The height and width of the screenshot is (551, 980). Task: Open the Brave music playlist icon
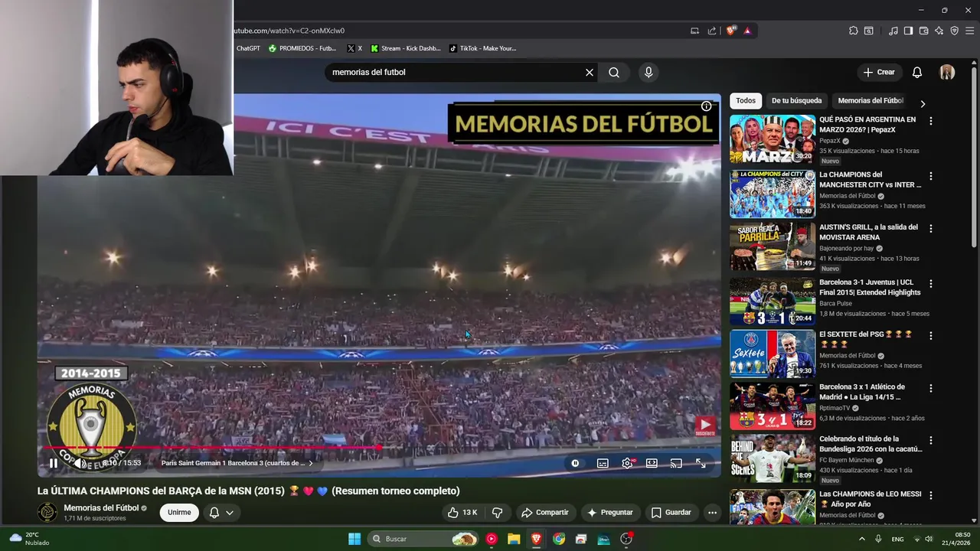click(x=893, y=31)
